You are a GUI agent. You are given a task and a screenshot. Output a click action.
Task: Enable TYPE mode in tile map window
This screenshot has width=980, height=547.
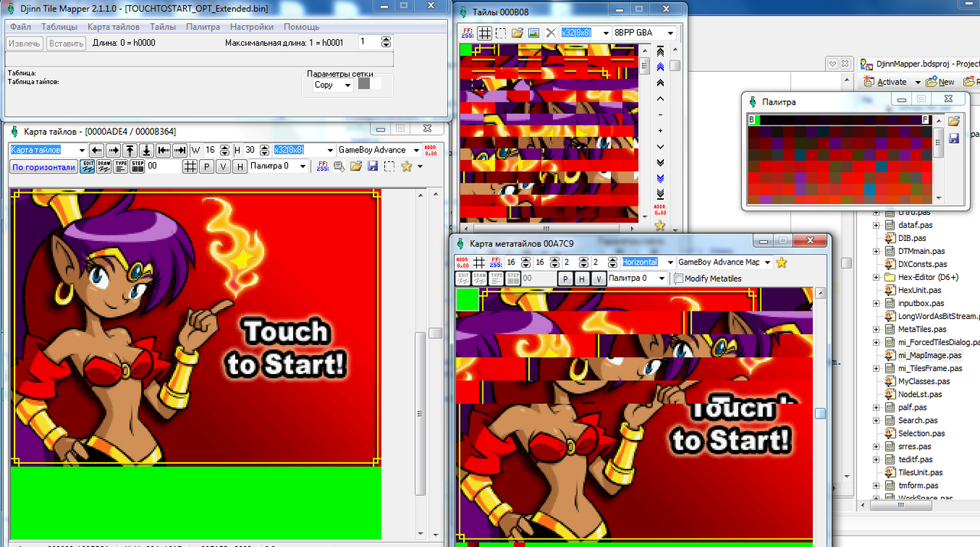point(121,166)
